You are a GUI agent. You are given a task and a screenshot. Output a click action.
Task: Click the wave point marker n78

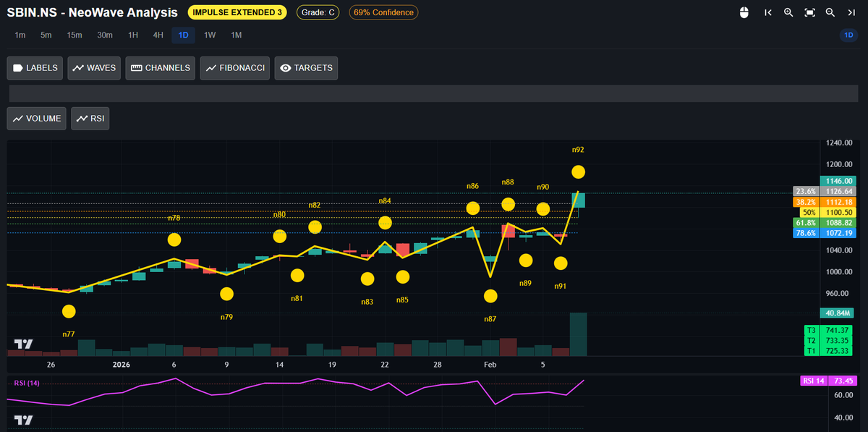coord(174,240)
